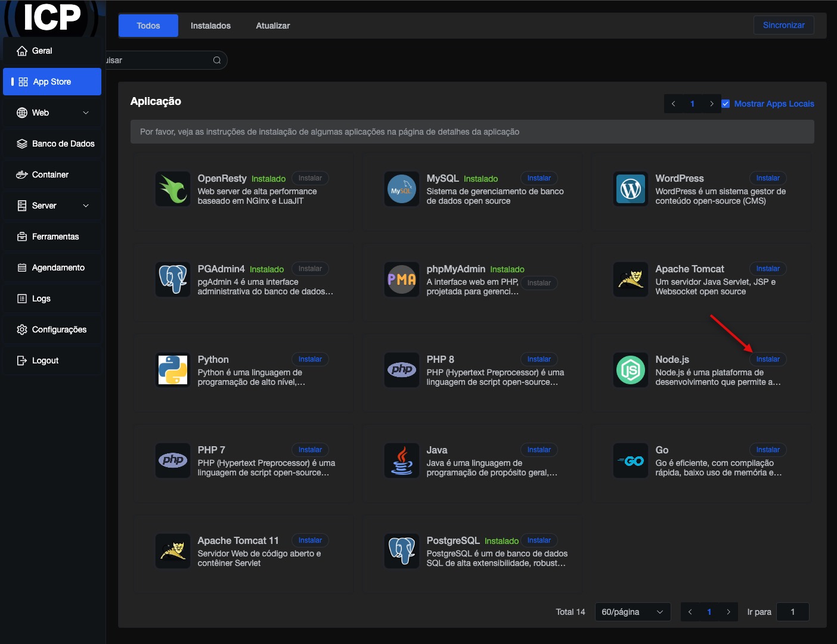Viewport: 837px width, 644px height.
Task: Click Instalar for Node.js
Action: pyautogui.click(x=768, y=359)
